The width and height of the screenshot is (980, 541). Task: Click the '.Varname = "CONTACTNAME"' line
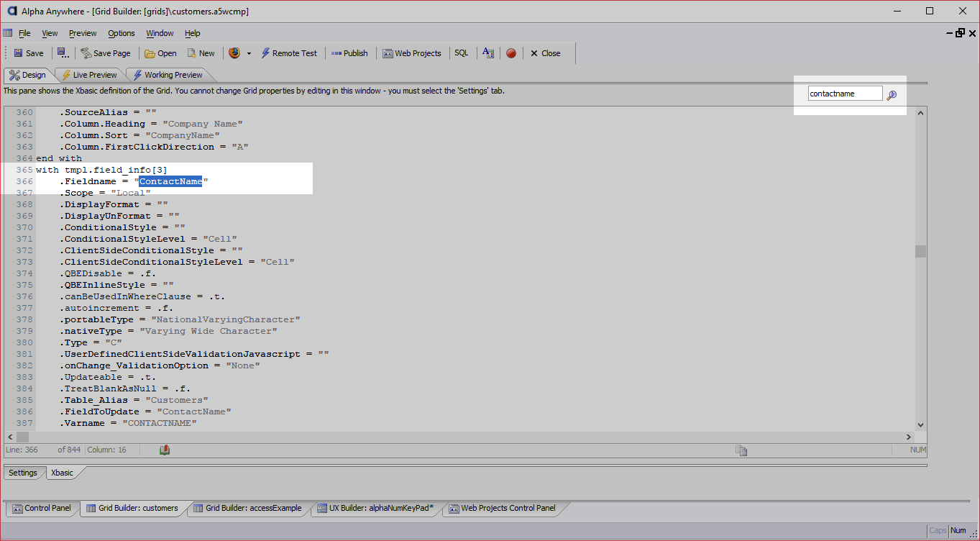128,423
